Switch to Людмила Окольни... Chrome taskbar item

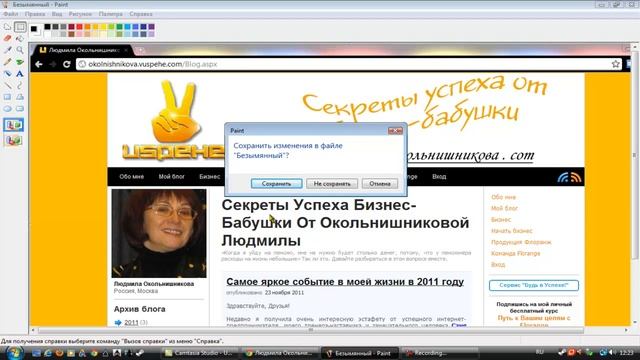280,353
